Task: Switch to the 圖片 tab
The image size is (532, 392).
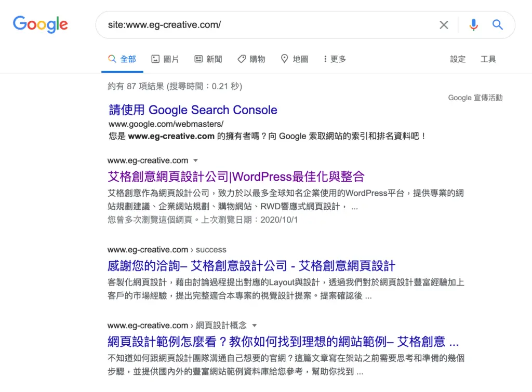Action: [x=165, y=59]
